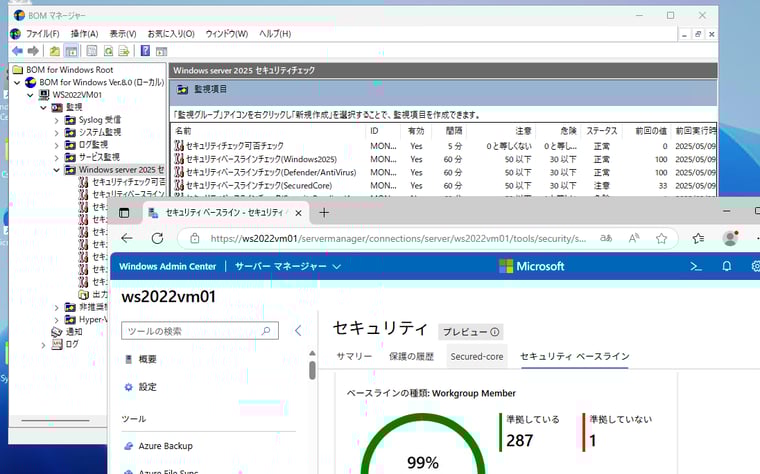Image resolution: width=760 pixels, height=474 pixels.
Task: Click the Back arrow in BOM Manager toolbar
Action: (x=17, y=51)
